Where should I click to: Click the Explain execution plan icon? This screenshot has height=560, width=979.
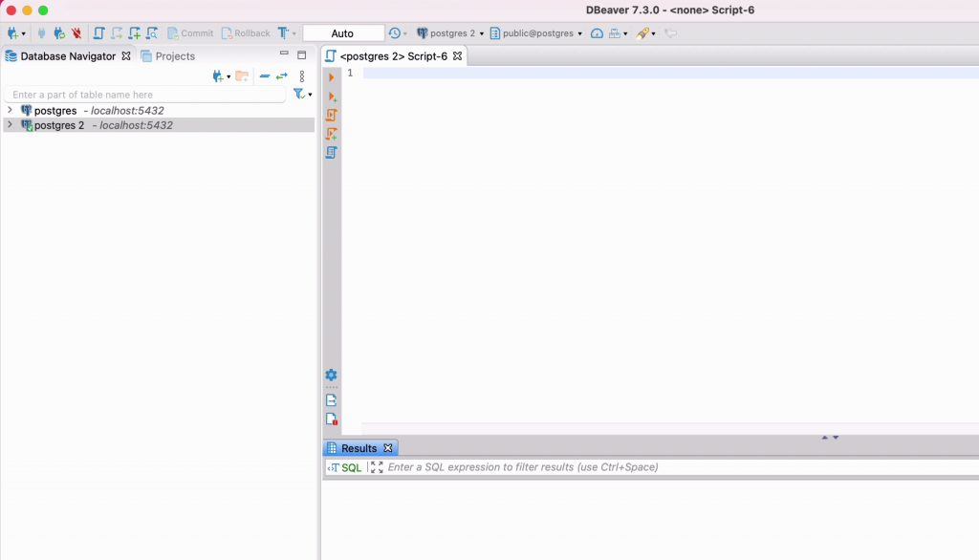point(332,152)
